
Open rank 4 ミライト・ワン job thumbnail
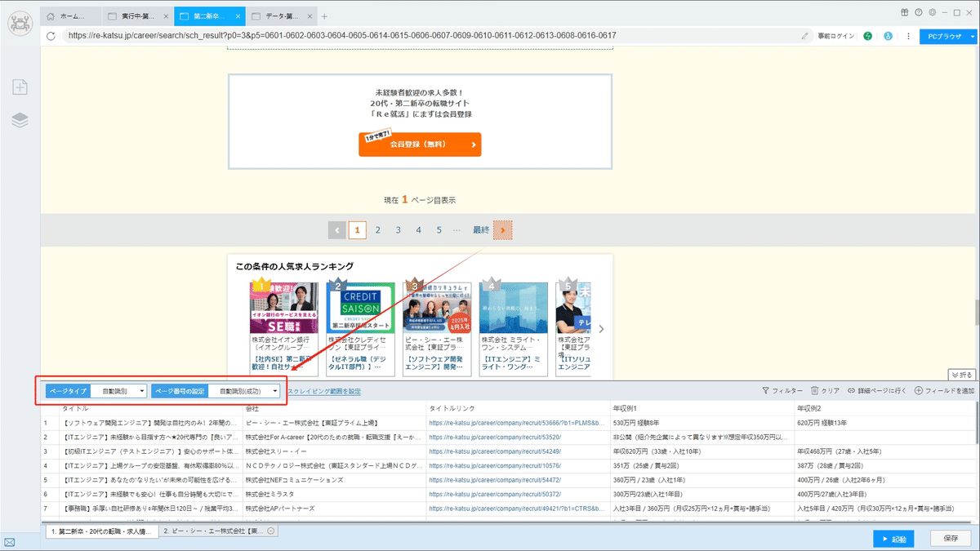514,308
